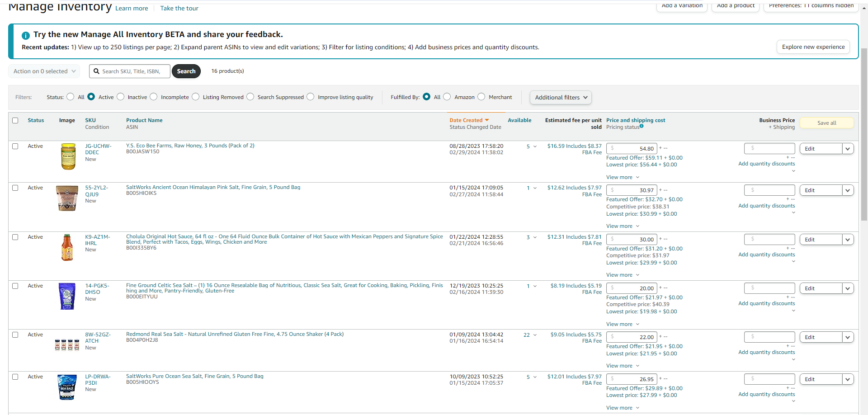The height and width of the screenshot is (415, 868).
Task: Click the Save all button
Action: tap(827, 123)
